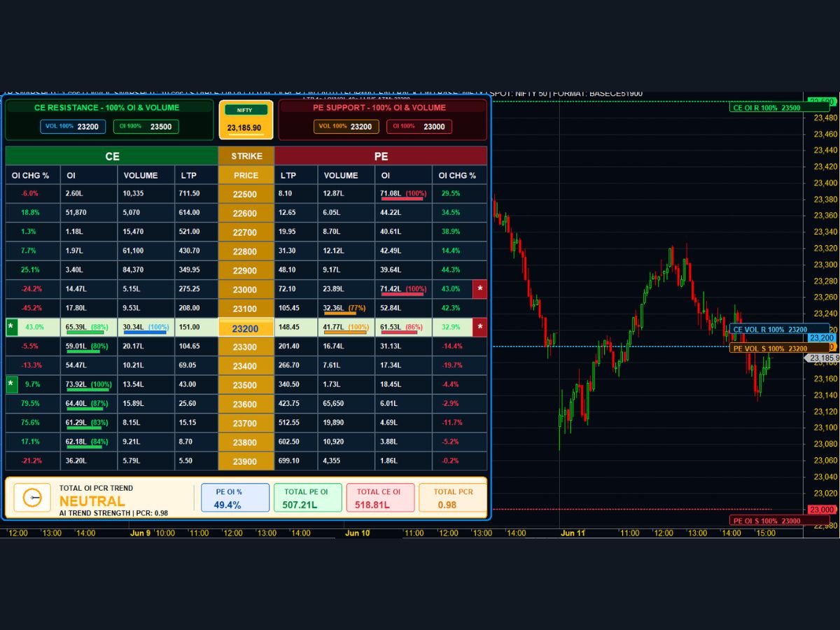Click the green star marker on CE 23500 row
Viewport: 840px width, 630px height.
(10, 384)
